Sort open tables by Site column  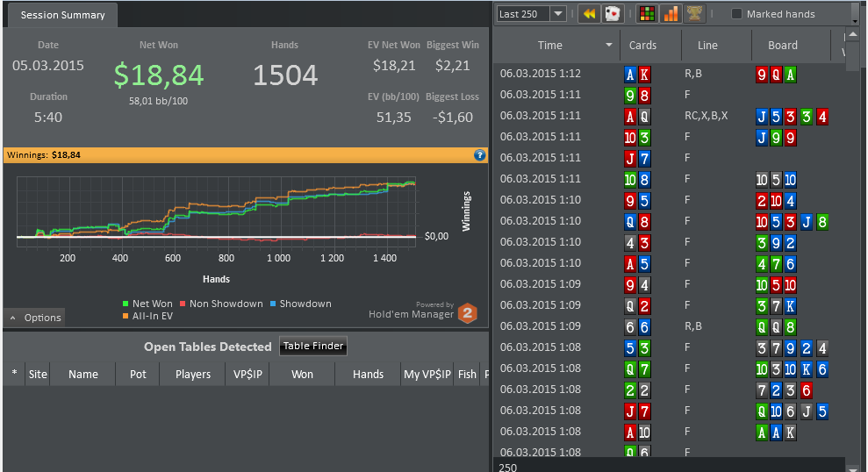(x=38, y=374)
